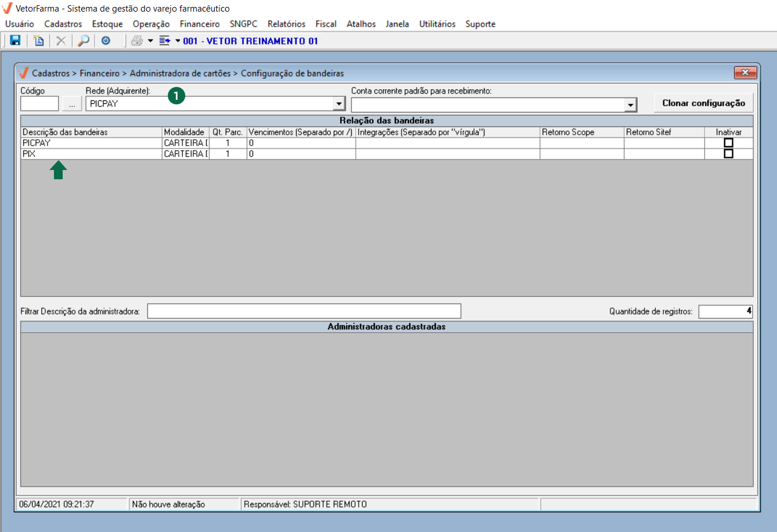Screen dimensions: 777x532
Task: Tick Inativar checkbox for PIX row
Action: click(729, 154)
